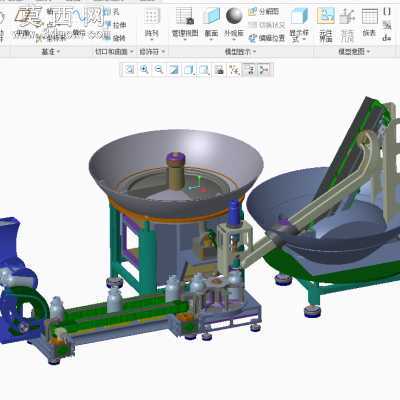Click the Repaint icon in view toolbar
This screenshot has width=400, height=400.
click(173, 70)
